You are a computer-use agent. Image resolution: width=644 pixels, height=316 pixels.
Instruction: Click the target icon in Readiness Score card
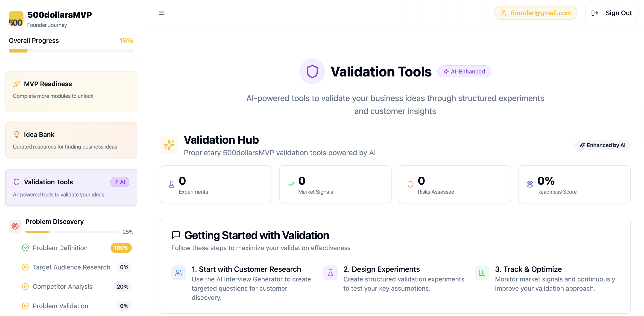pyautogui.click(x=530, y=184)
